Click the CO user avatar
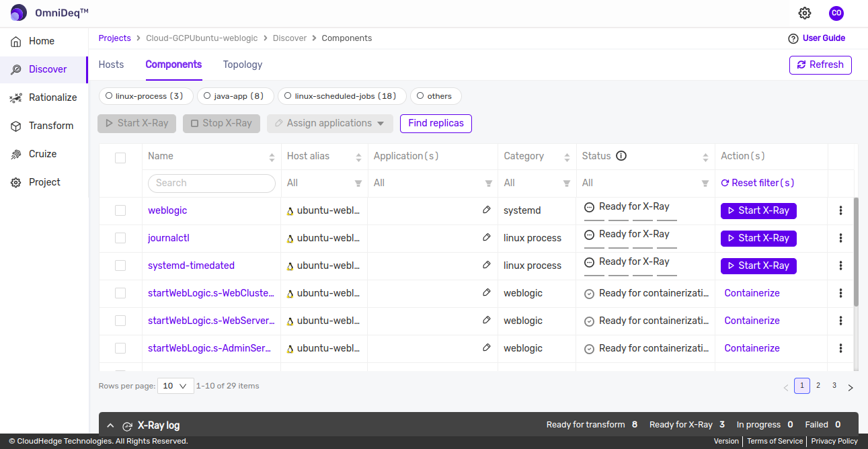868x449 pixels. [836, 13]
